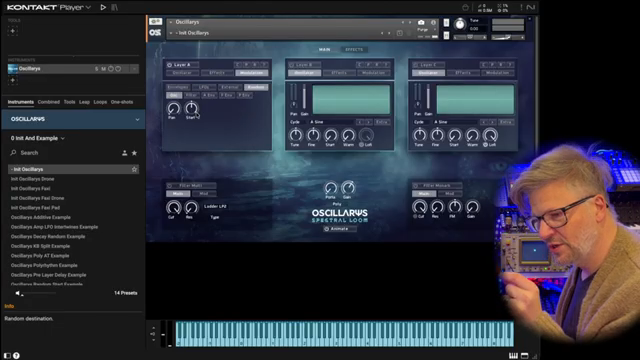Switch to the One-shots browser tab
Viewport: 640px width, 360px height.
click(x=122, y=102)
